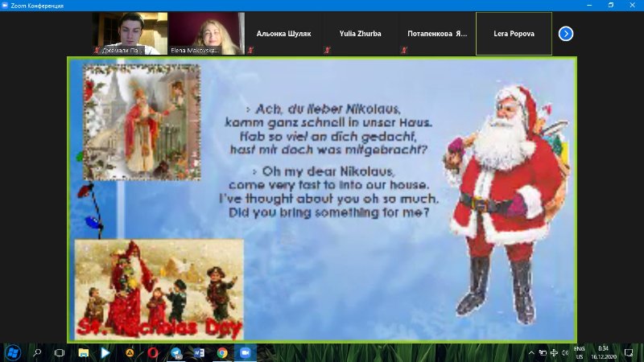Viewport: 644px width, 362px height.
Task: Click muted mic icon on Альонка Шуляк tile
Action: coord(250,50)
